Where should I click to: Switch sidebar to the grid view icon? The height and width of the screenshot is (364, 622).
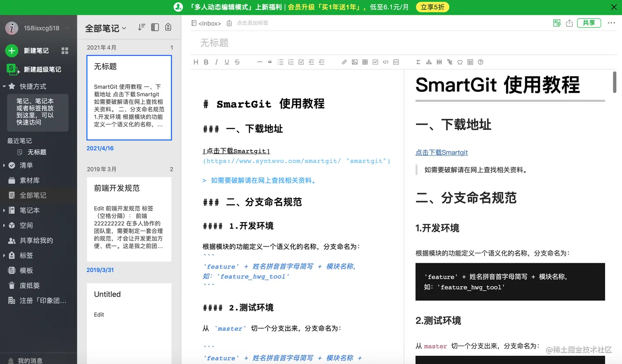pos(65,51)
